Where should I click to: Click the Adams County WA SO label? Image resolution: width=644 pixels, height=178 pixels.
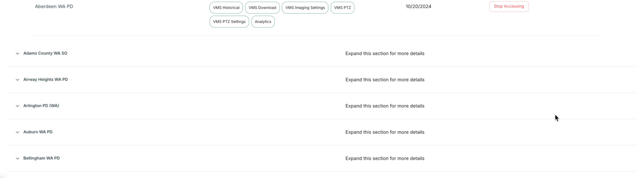coord(45,53)
